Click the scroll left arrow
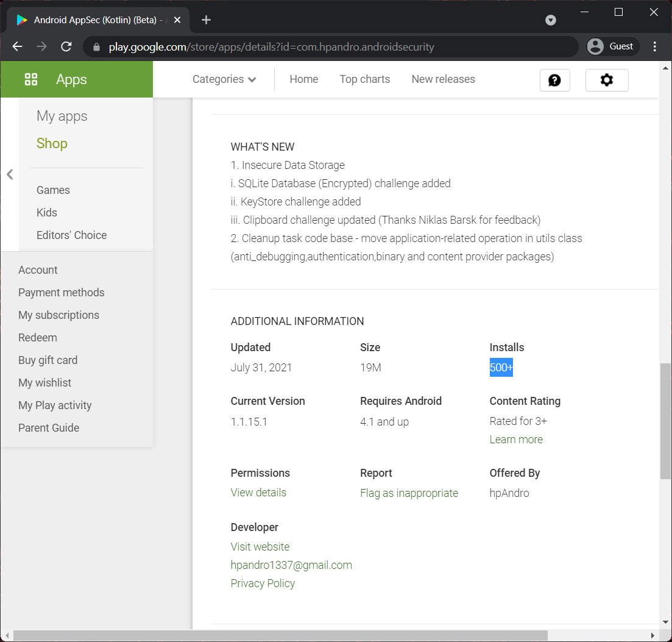Screen dimensions: 672x642 click(7, 635)
